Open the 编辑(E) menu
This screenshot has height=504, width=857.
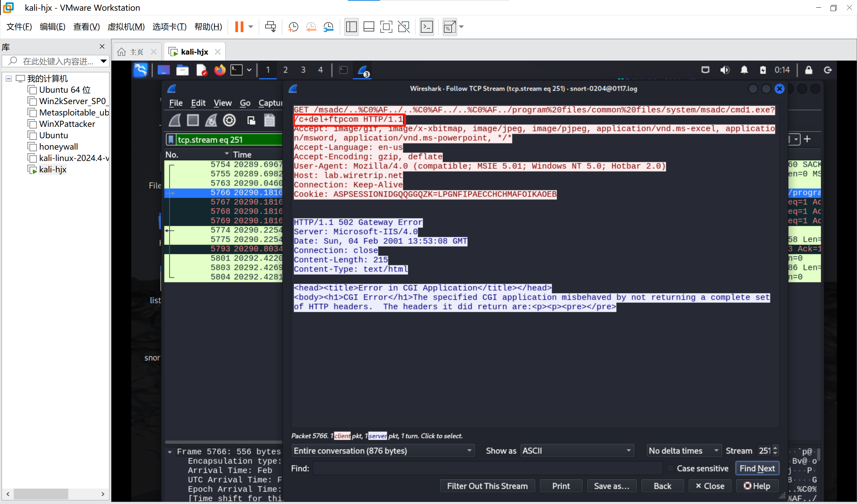52,26
